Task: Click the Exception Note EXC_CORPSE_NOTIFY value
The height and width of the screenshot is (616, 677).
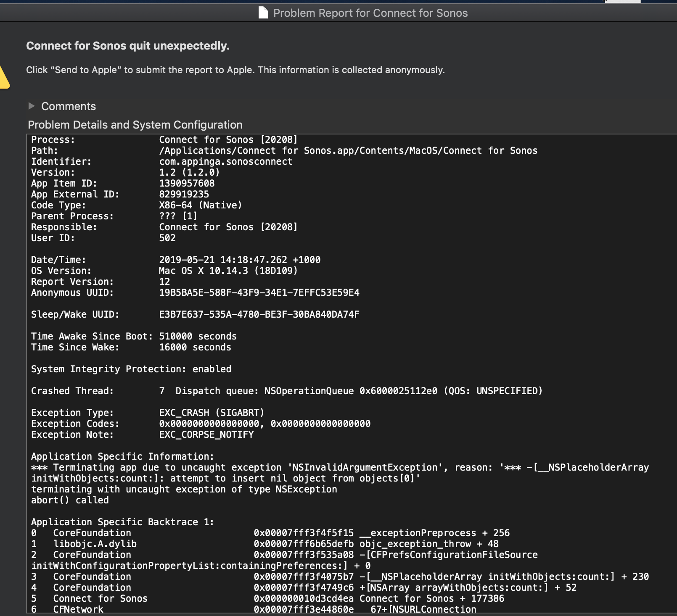Action: (x=206, y=434)
